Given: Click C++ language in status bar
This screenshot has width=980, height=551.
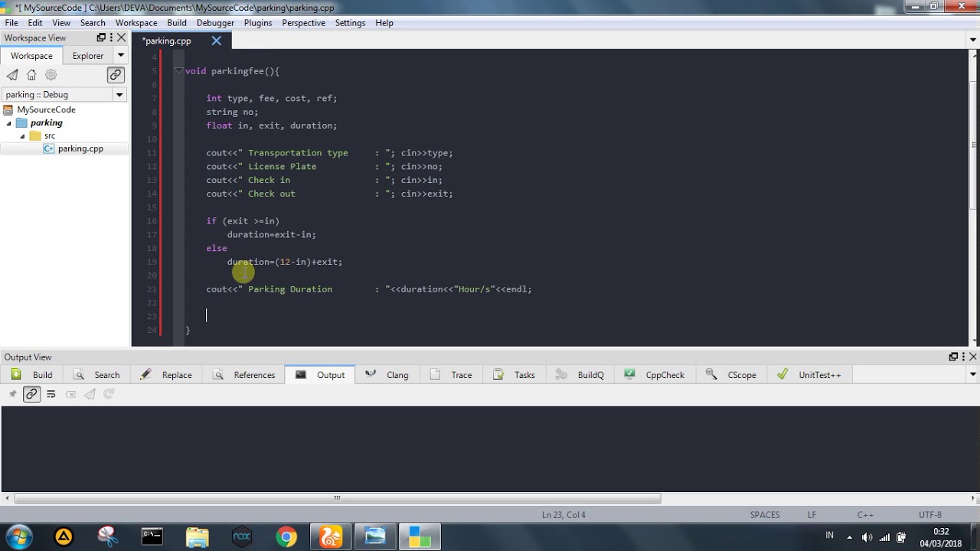Looking at the screenshot, I should pyautogui.click(x=865, y=515).
